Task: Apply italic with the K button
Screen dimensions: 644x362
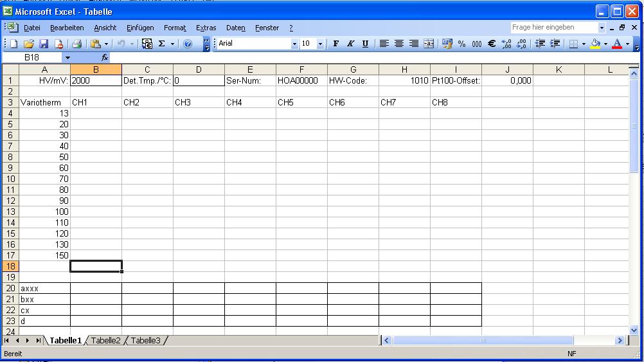Action: (x=350, y=44)
